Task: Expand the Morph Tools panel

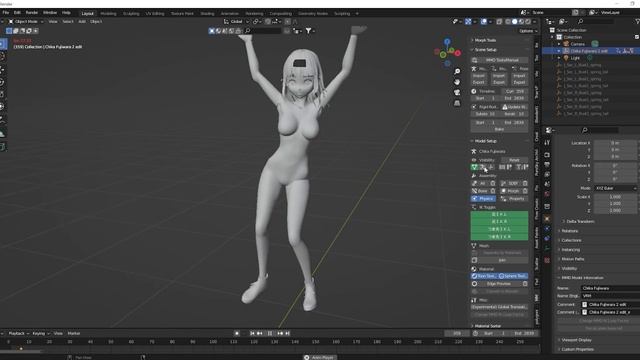Action: pyautogui.click(x=485, y=40)
